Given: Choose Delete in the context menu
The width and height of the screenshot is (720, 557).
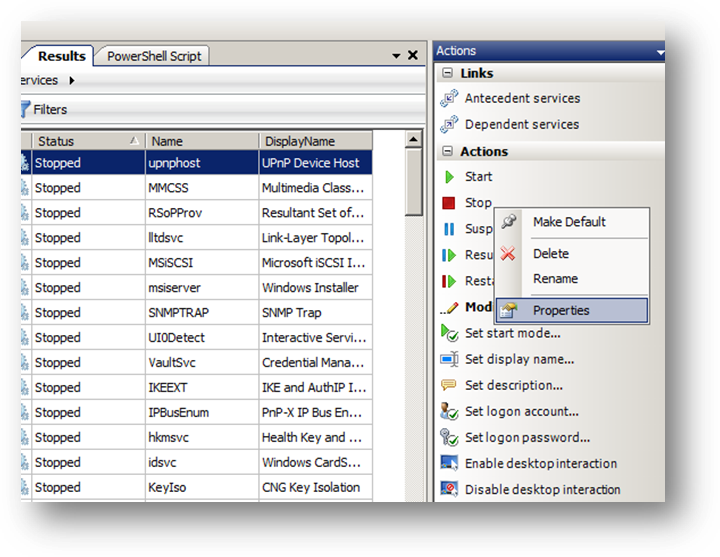Looking at the screenshot, I should (550, 254).
